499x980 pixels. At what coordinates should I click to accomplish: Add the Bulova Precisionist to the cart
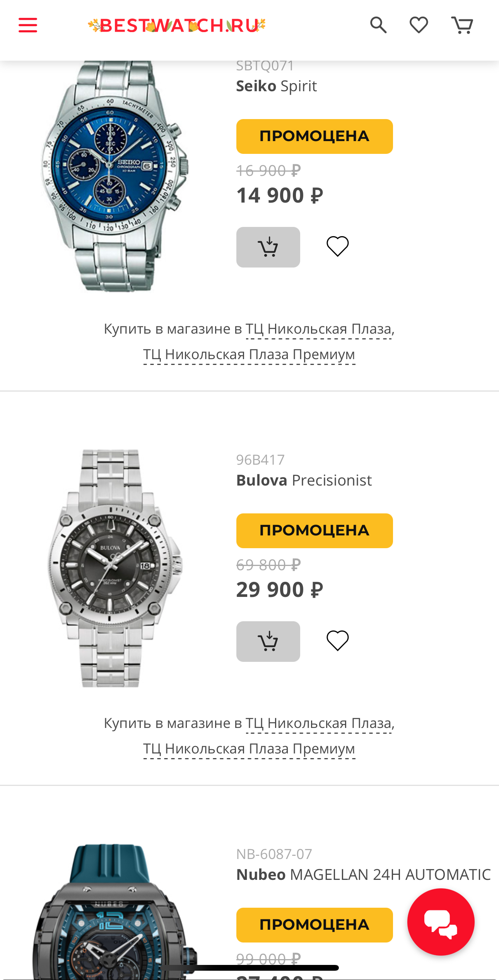pyautogui.click(x=268, y=641)
